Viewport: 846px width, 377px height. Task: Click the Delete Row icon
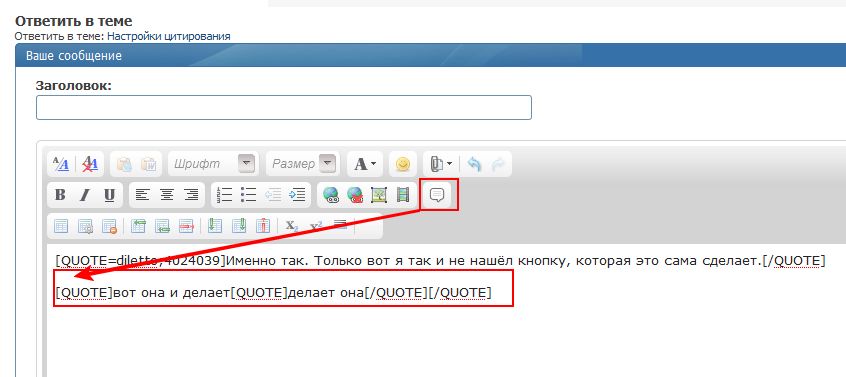pos(186,226)
